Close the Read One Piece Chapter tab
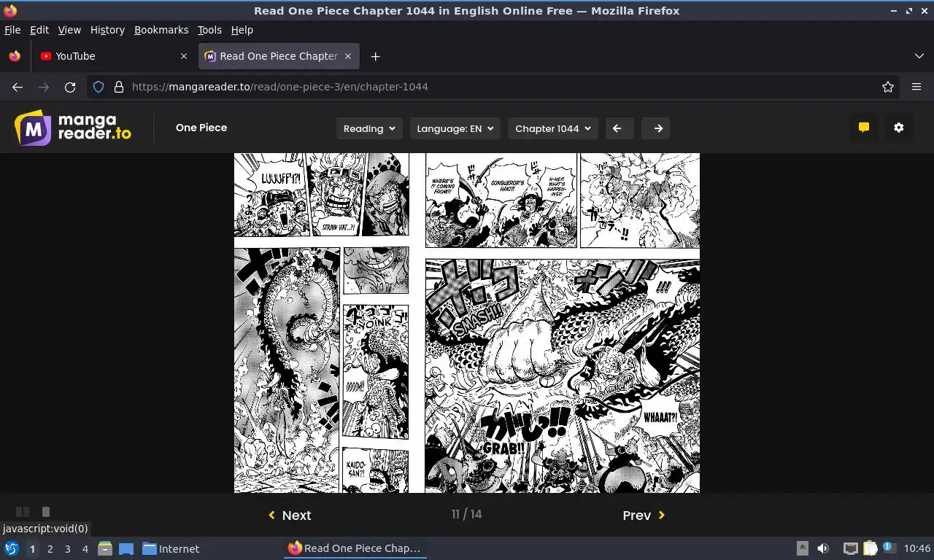The height and width of the screenshot is (560, 934). point(348,56)
